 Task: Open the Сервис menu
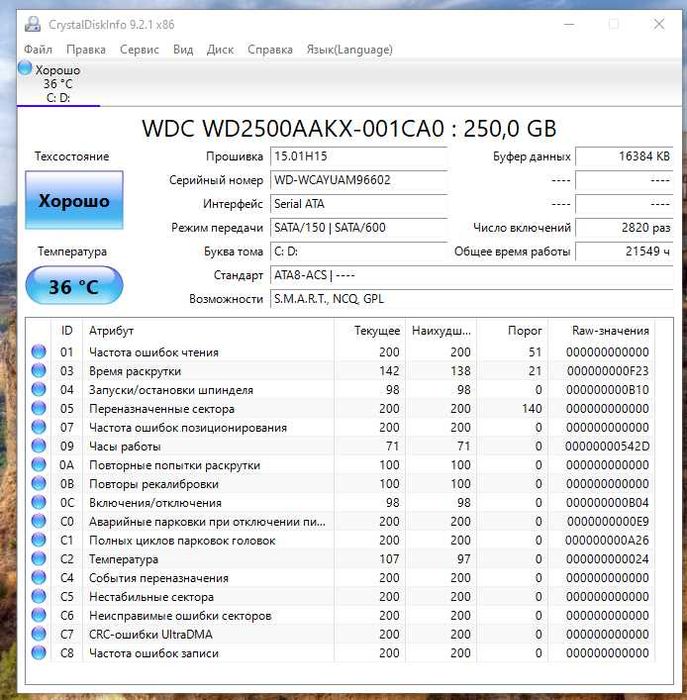[139, 49]
